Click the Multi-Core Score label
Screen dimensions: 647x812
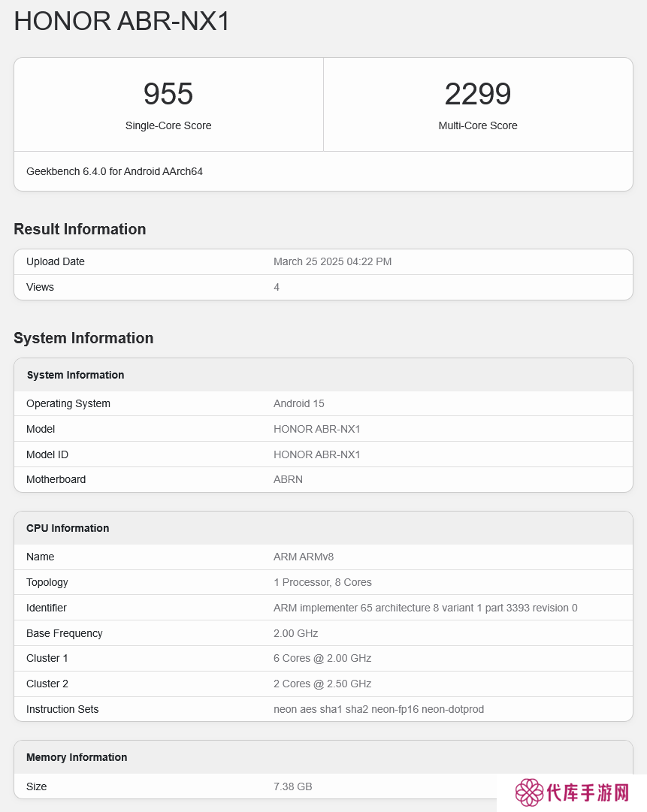478,125
